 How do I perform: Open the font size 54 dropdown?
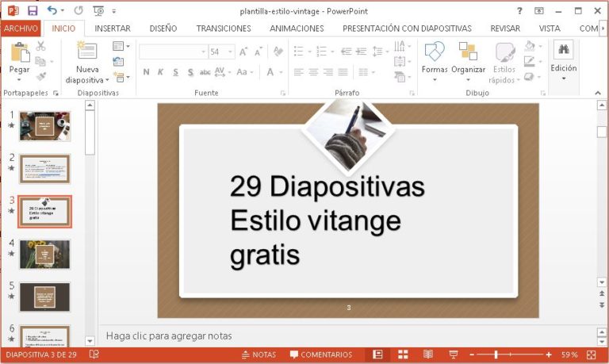[x=230, y=52]
